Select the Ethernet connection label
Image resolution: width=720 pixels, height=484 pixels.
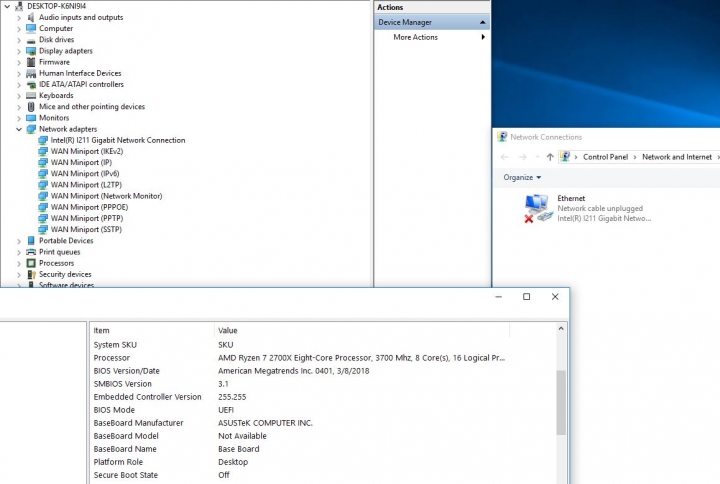click(x=571, y=198)
